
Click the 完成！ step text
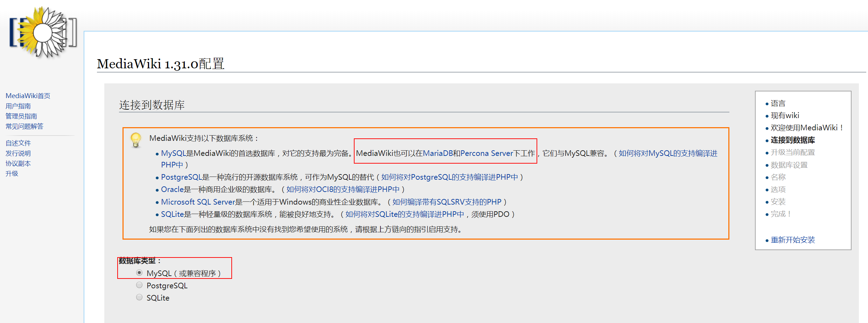[781, 214]
